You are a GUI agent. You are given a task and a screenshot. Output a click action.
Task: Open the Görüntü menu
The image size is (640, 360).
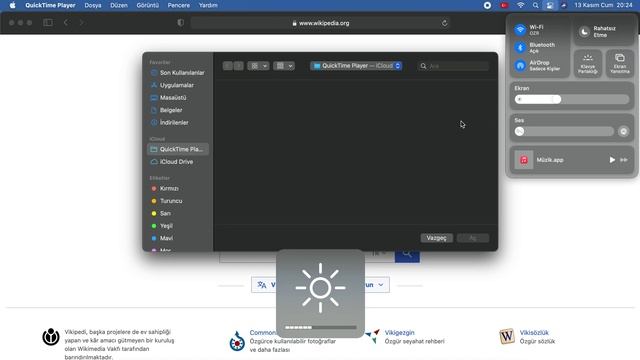click(147, 5)
